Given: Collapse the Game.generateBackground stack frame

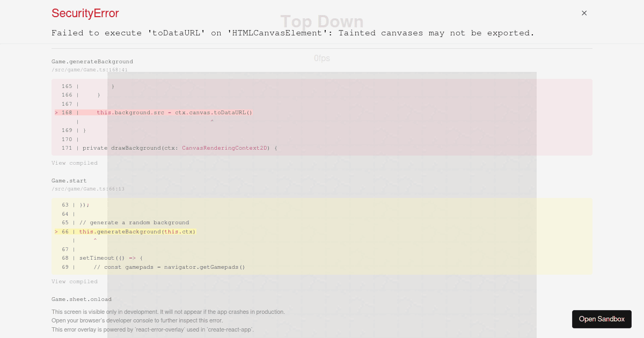Looking at the screenshot, I should [x=92, y=61].
